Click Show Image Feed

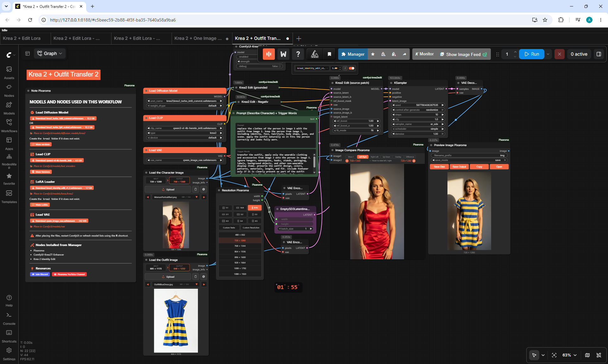tap(463, 54)
